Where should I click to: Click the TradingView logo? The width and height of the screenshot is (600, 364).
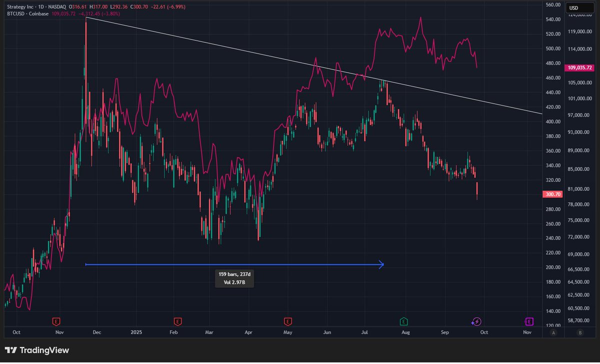coord(37,351)
